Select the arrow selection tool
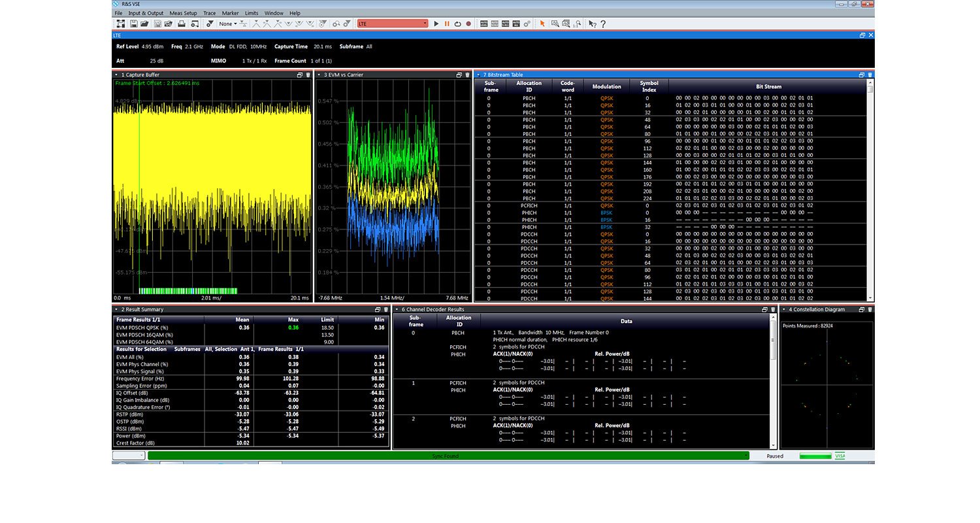This screenshot has height=523, width=980. tap(543, 24)
